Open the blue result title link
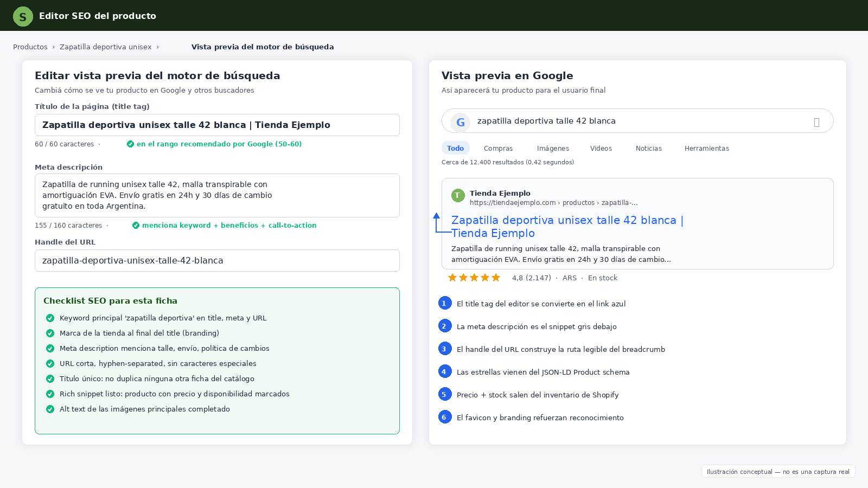868x488 pixels. tap(567, 227)
